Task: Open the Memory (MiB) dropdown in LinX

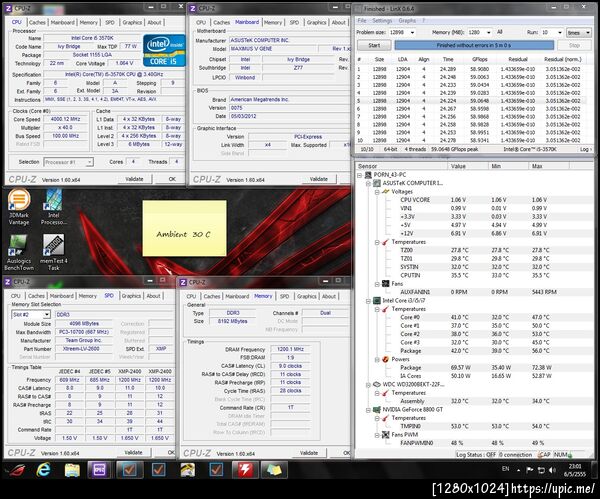Action: coord(489,33)
